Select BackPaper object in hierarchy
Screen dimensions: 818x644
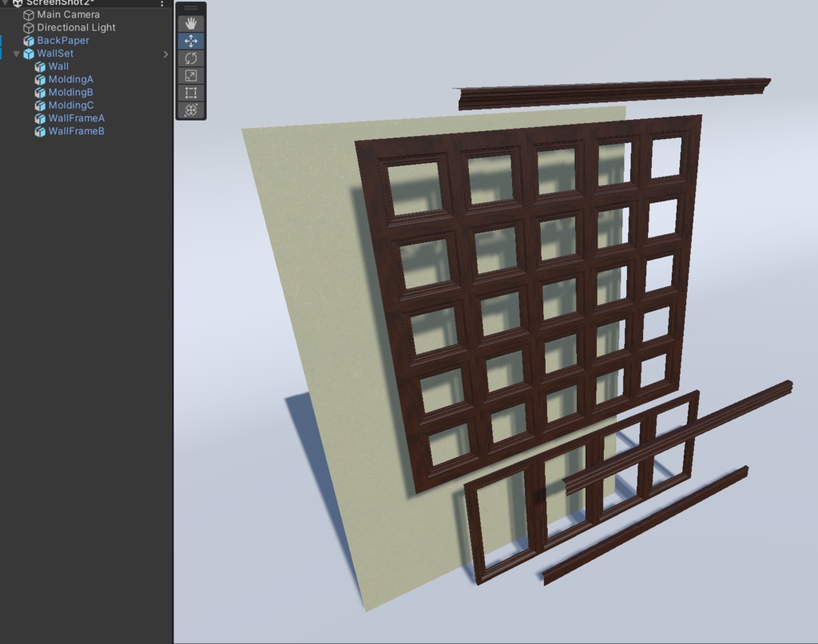point(63,41)
